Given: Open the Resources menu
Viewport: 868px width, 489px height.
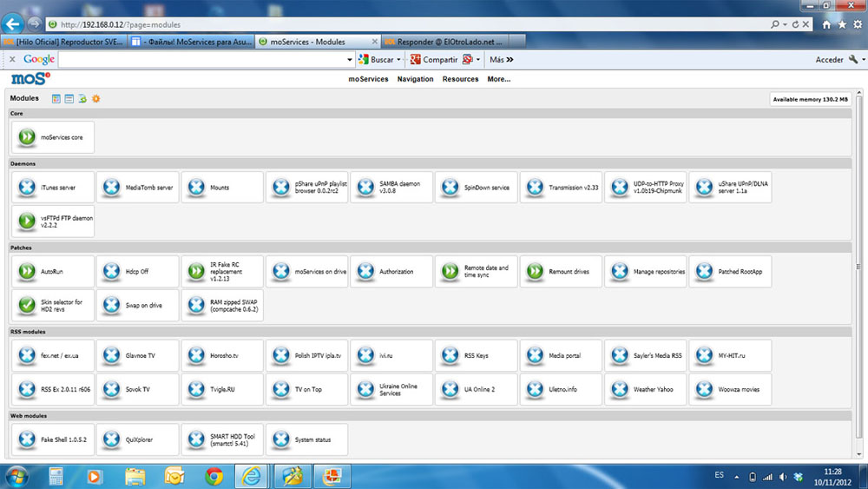Looking at the screenshot, I should (x=460, y=79).
